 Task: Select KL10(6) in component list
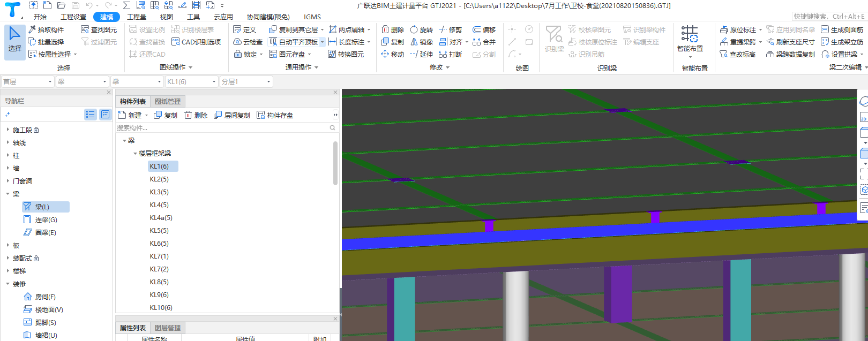161,307
